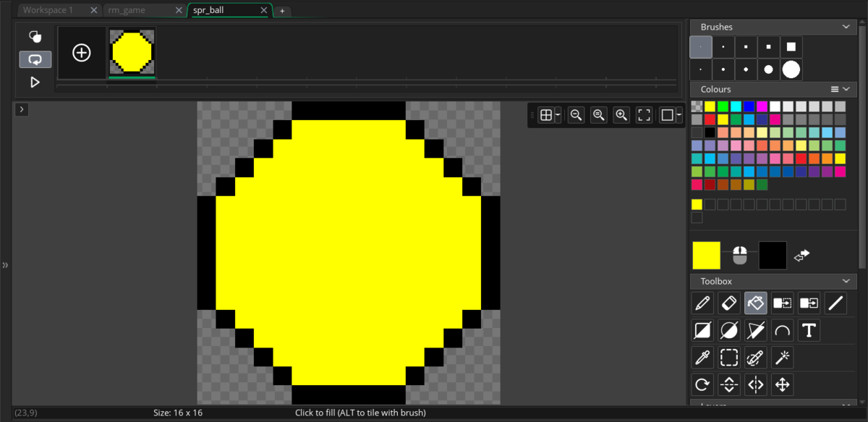Select the Text tool
Image resolution: width=868 pixels, height=422 pixels.
coord(809,331)
